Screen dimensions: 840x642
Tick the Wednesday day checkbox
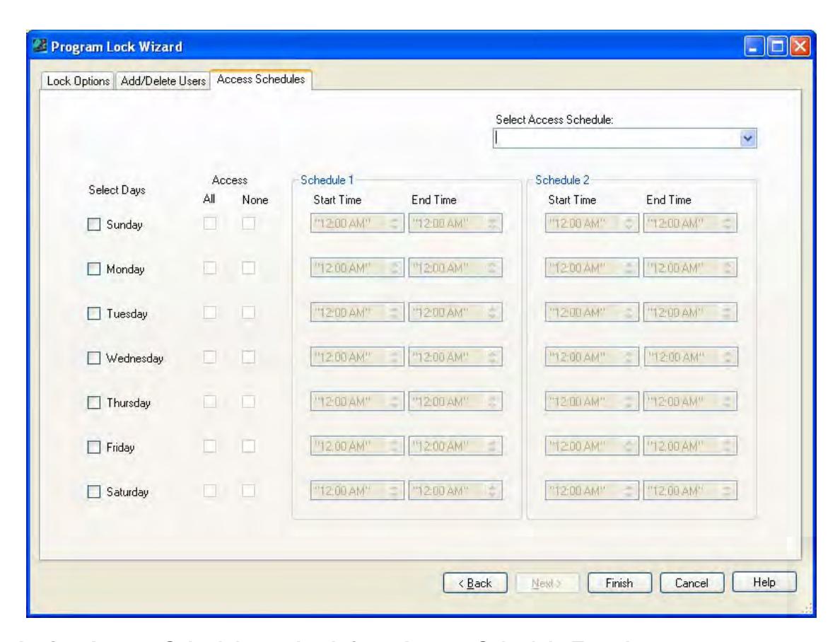(x=94, y=358)
